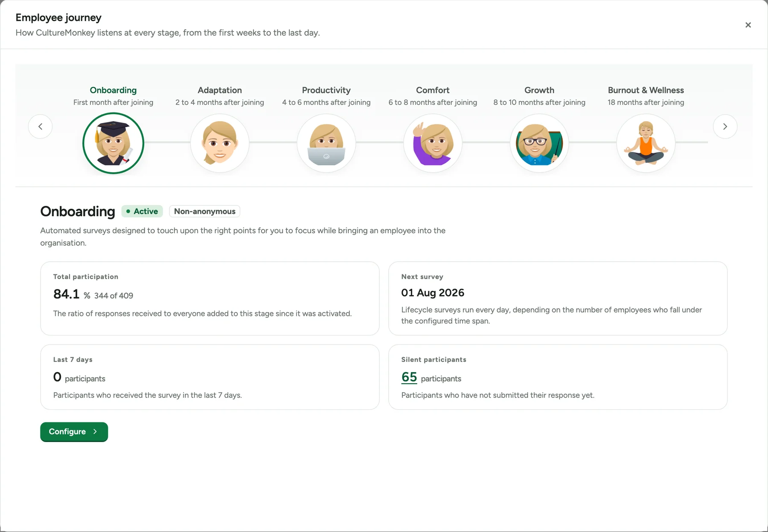Screen dimensions: 768x532
Task: Open the Productivity laptop avatar
Action: pyautogui.click(x=326, y=143)
